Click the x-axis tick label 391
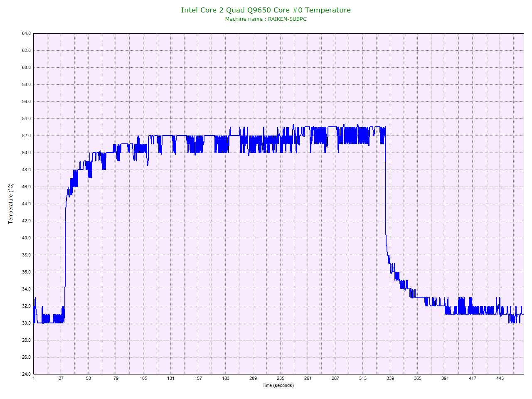 [x=445, y=378]
